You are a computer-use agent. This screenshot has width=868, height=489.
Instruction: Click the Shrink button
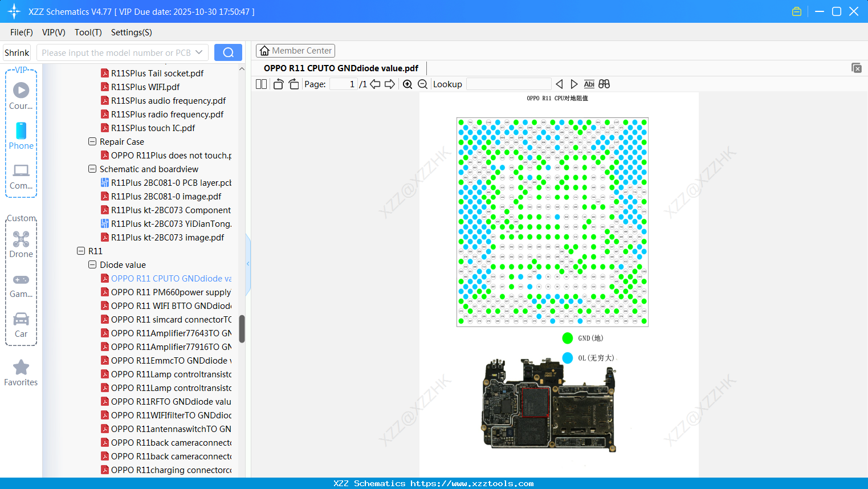17,52
